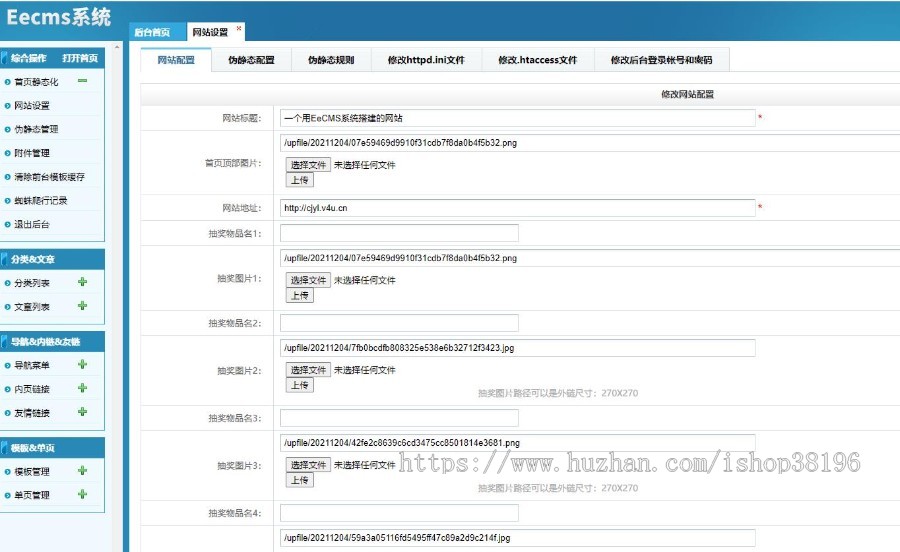This screenshot has height=552, width=900.
Task: Open 内页链接 in sidebar
Action: pos(32,389)
